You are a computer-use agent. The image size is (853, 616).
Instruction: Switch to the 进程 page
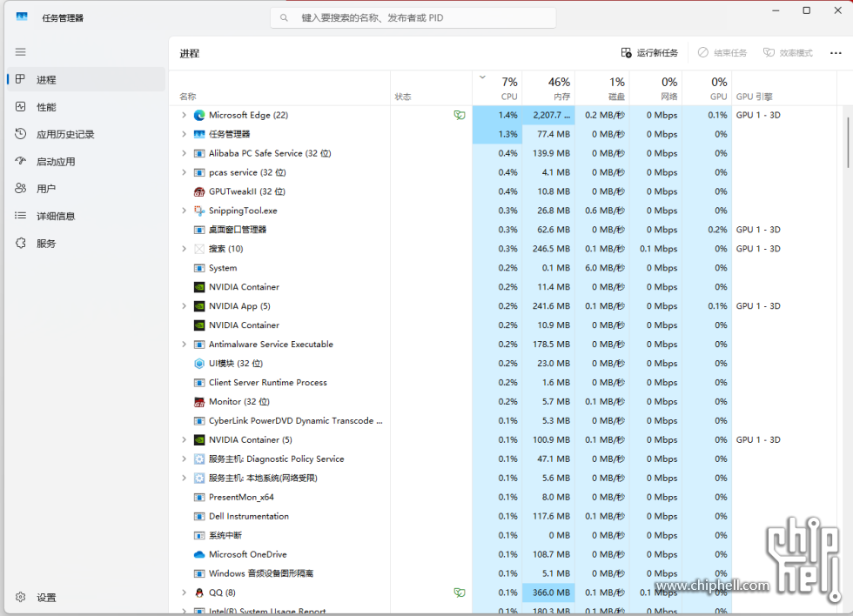pos(86,79)
